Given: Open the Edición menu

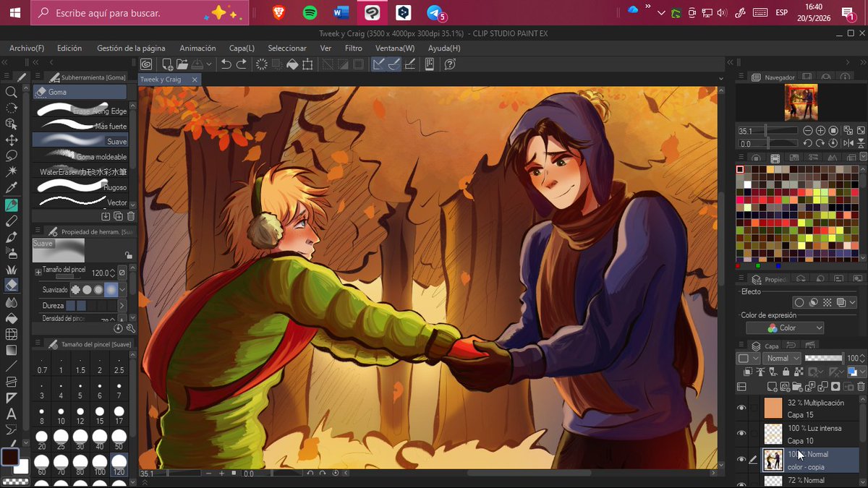Looking at the screenshot, I should point(69,48).
